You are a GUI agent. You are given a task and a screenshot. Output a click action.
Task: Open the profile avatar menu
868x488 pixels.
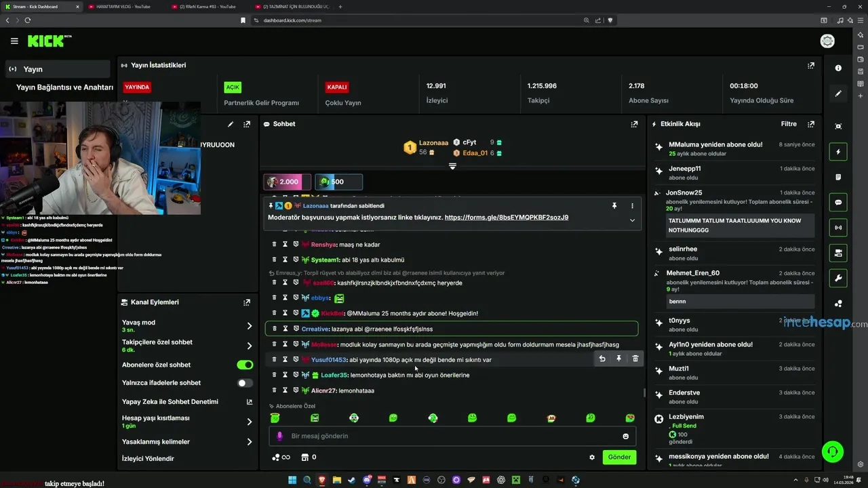[x=827, y=41]
